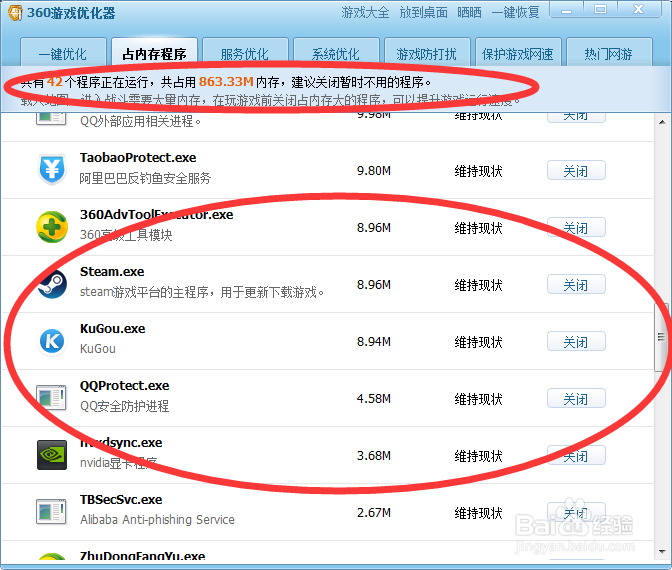Click the TBSecSvc.exe process icon
The image size is (672, 570).
pos(51,512)
